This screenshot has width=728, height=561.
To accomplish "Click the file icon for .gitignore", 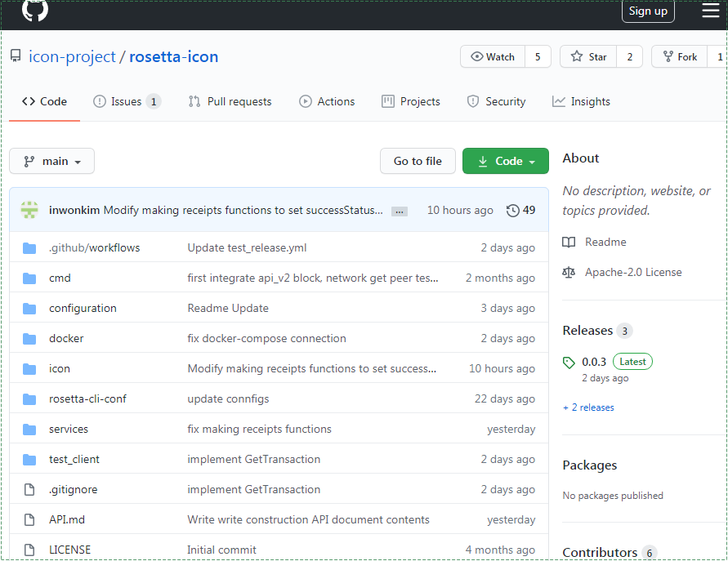I will click(x=29, y=489).
